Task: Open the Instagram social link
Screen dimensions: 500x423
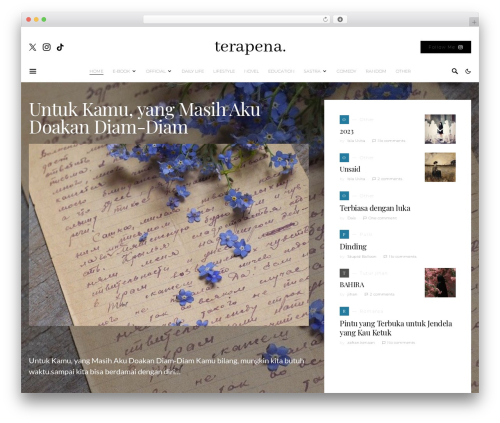Action: (x=47, y=47)
